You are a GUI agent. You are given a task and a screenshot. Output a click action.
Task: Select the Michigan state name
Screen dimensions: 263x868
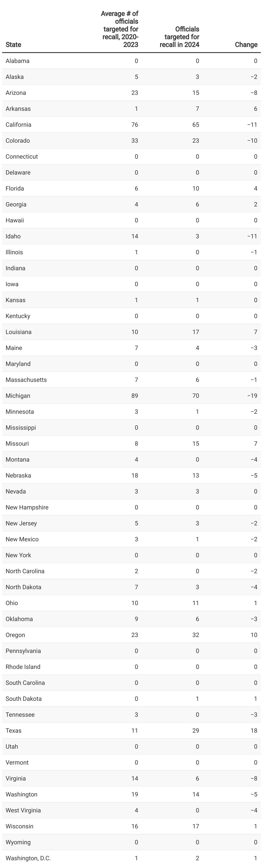(18, 396)
